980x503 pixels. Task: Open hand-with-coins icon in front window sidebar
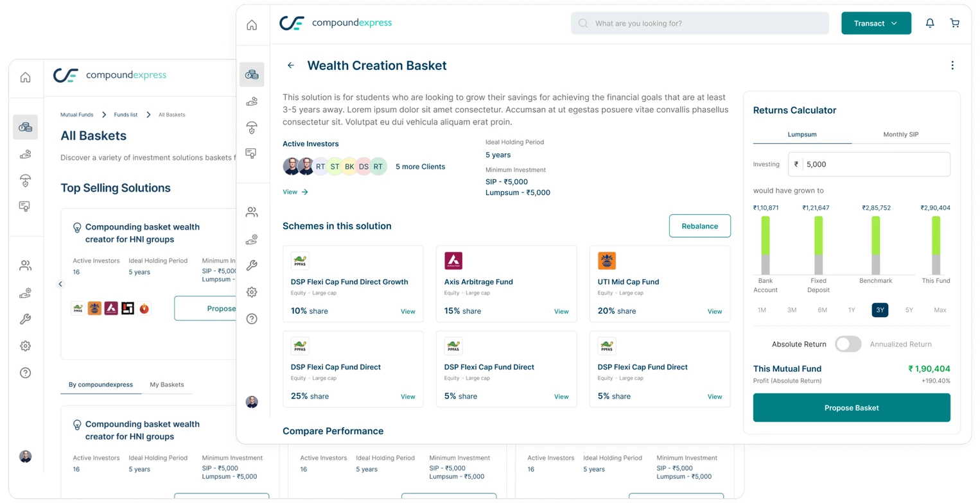coord(252,101)
